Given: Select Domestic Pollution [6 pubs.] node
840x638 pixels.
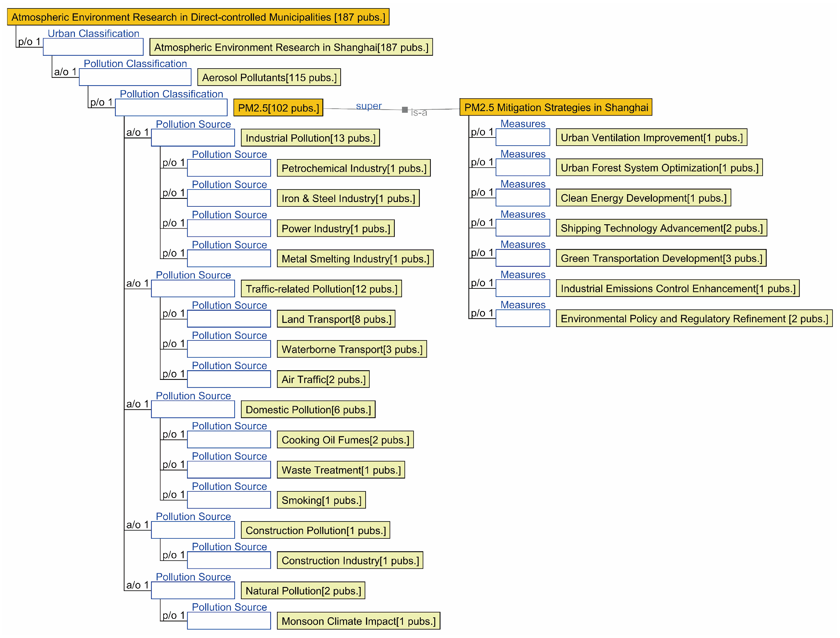Looking at the screenshot, I should (308, 410).
